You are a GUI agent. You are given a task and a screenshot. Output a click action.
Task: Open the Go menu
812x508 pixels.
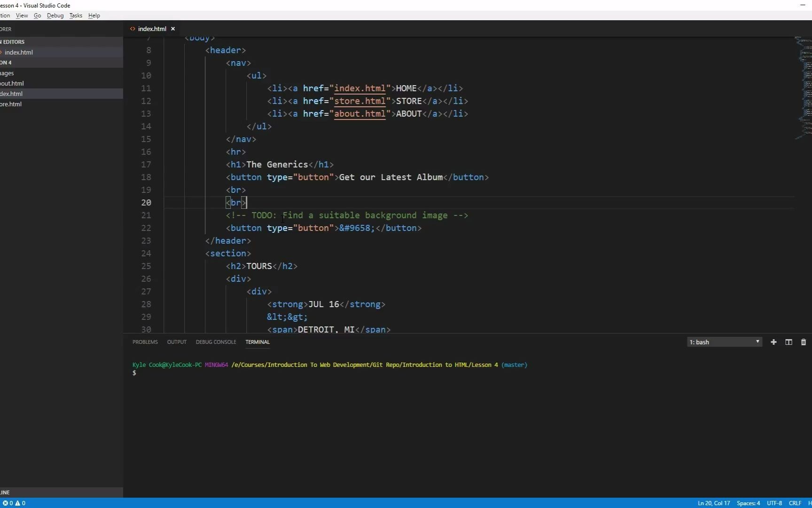pos(37,16)
